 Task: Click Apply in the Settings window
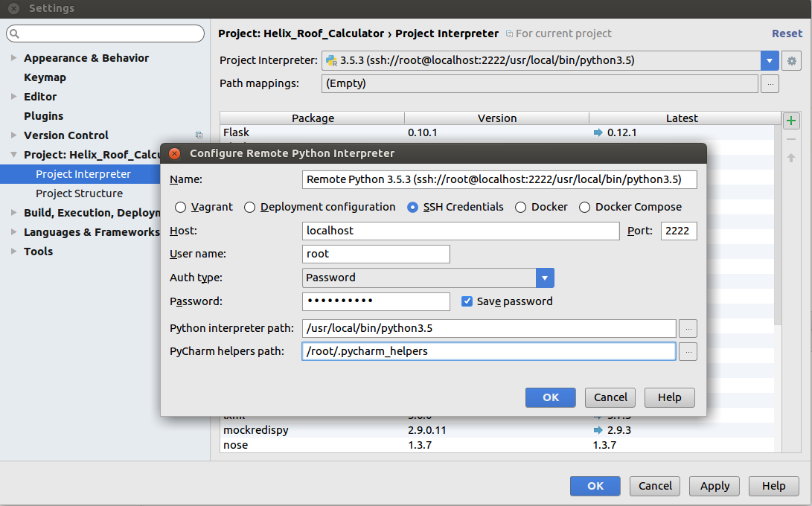click(x=715, y=486)
